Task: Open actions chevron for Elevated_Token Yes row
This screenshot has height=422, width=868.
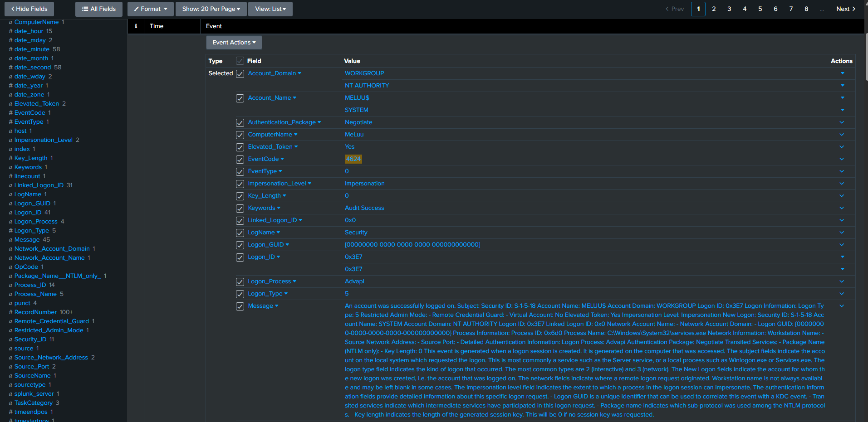Action: click(x=842, y=147)
